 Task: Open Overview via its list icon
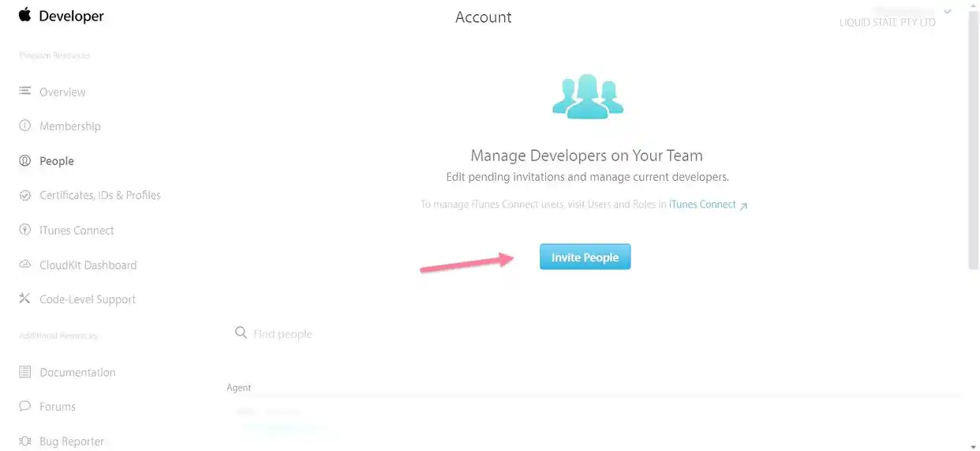click(x=25, y=92)
